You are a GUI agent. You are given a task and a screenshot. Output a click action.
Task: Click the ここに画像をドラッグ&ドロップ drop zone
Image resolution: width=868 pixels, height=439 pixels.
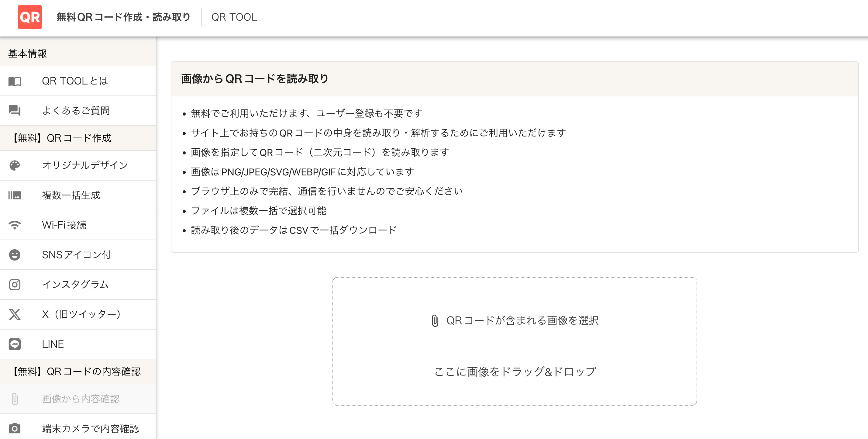point(515,372)
